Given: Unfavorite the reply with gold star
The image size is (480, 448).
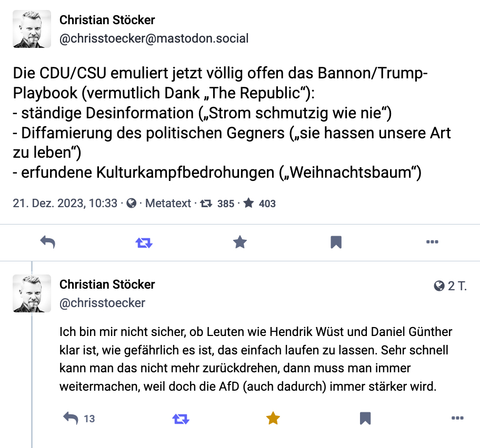Looking at the screenshot, I should (x=273, y=419).
